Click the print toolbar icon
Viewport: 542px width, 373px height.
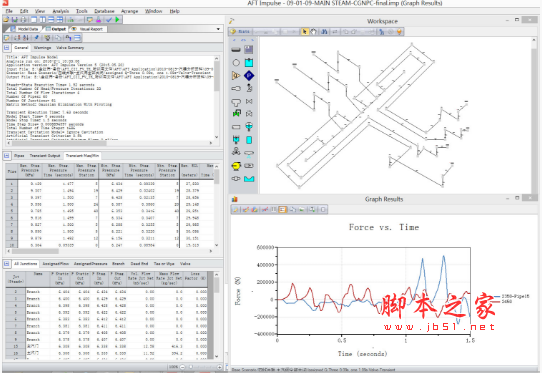coord(23,20)
